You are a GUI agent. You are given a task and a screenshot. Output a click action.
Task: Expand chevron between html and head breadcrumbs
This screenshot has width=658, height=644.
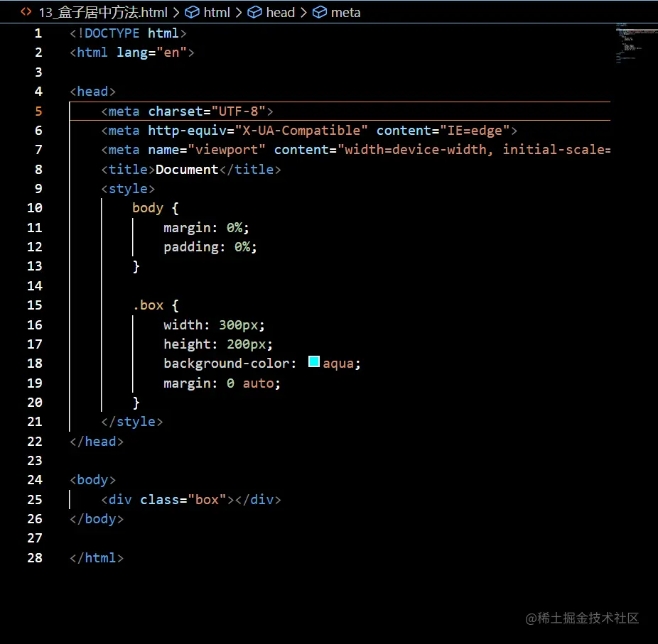coord(238,13)
